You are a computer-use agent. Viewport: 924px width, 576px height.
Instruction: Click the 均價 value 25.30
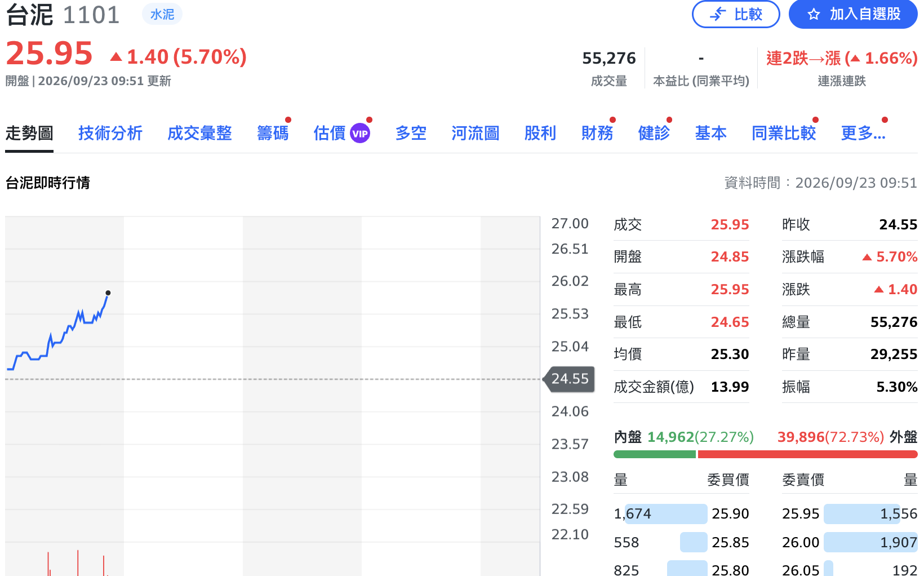click(730, 355)
